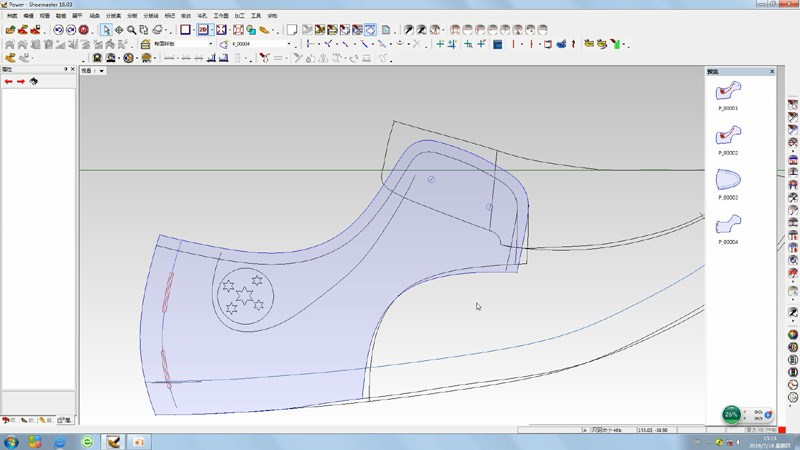Open the Windows Start button
The height and width of the screenshot is (450, 800).
click(x=10, y=441)
